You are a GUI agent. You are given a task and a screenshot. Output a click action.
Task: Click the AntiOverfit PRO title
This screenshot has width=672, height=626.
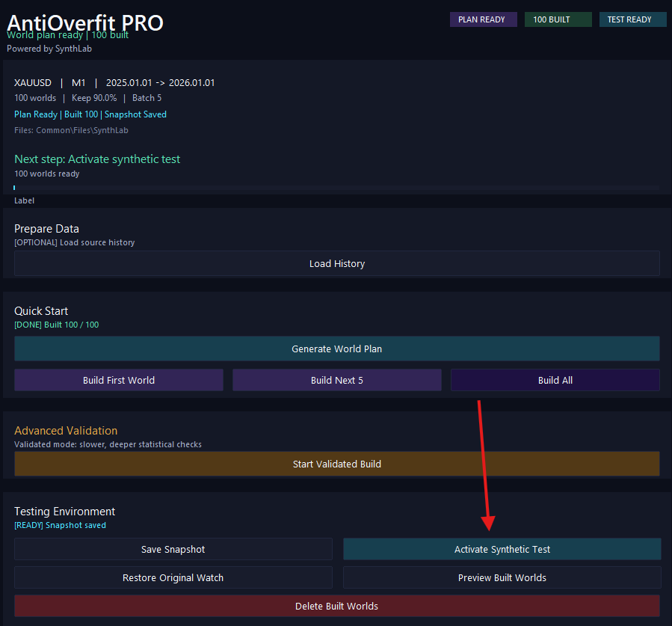coord(85,22)
